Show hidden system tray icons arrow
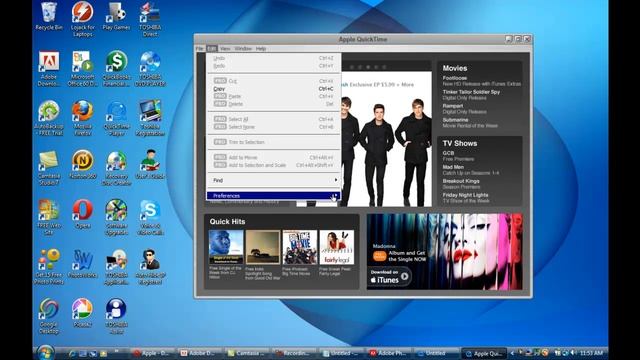Screen dimensions: 640x360 click(513, 353)
